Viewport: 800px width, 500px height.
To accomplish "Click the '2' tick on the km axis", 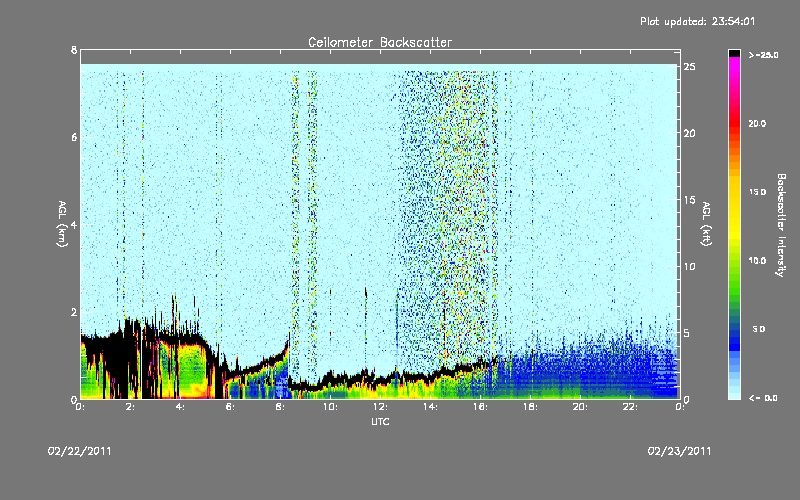I will [x=74, y=312].
